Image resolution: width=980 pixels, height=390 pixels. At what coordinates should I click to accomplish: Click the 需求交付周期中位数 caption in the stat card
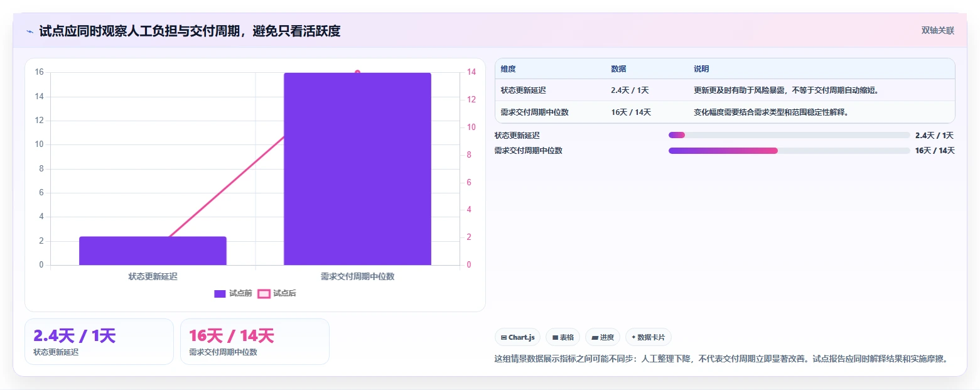pyautogui.click(x=223, y=352)
